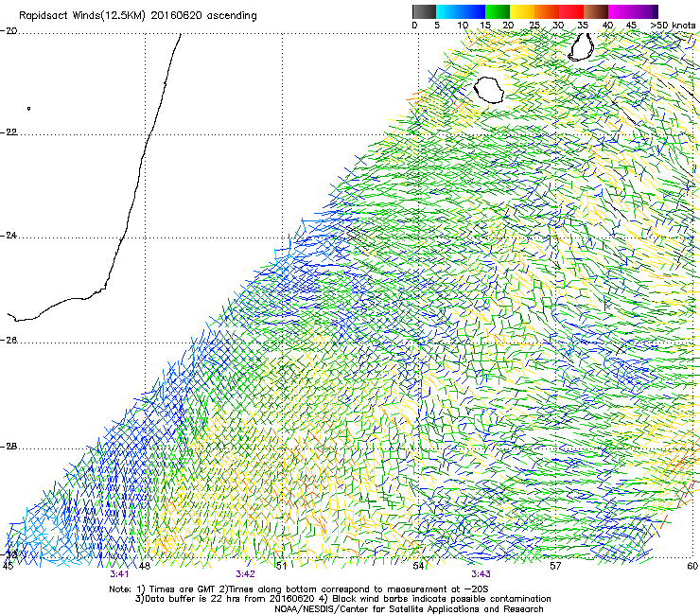The image size is (700, 615).
Task: Click the Mauritius island outline at top right
Action: pyautogui.click(x=581, y=46)
